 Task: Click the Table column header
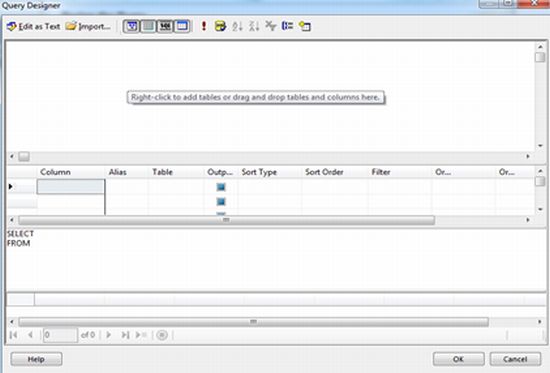(176, 172)
